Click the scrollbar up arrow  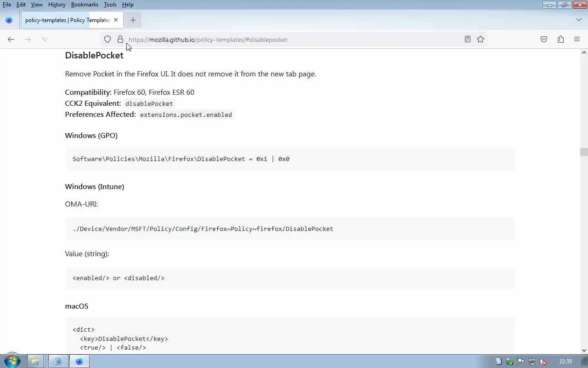584,52
